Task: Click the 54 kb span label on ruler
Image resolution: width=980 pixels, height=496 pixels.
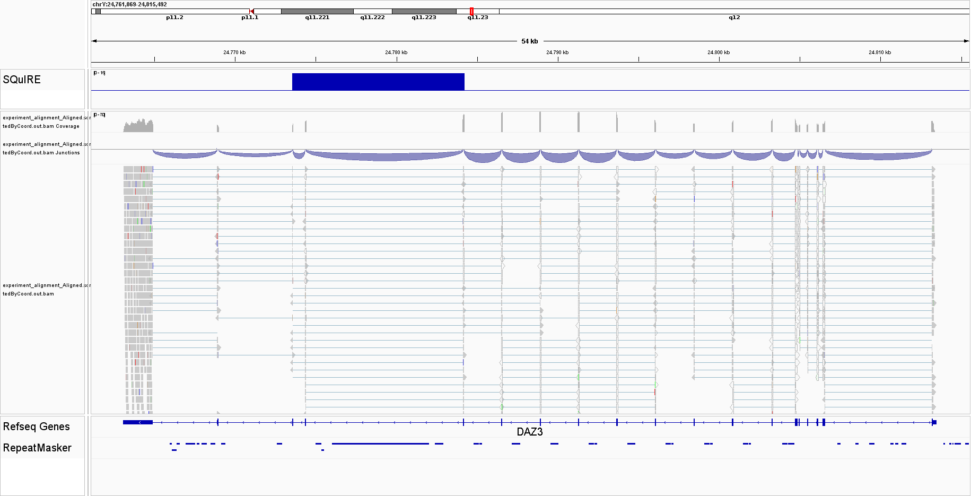Action: click(529, 41)
